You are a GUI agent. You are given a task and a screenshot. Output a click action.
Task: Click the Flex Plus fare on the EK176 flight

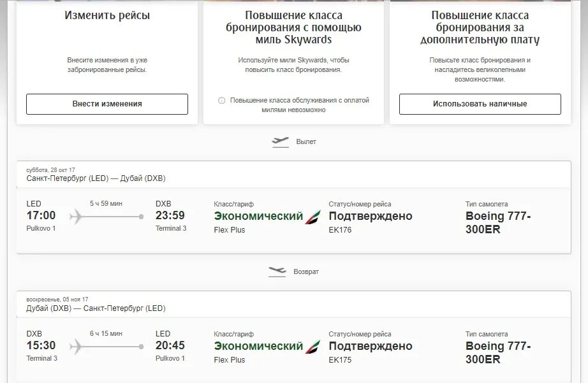click(230, 230)
